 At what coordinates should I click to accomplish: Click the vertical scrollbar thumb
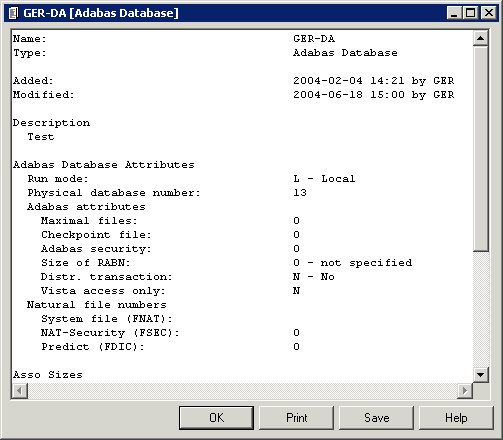click(480, 148)
